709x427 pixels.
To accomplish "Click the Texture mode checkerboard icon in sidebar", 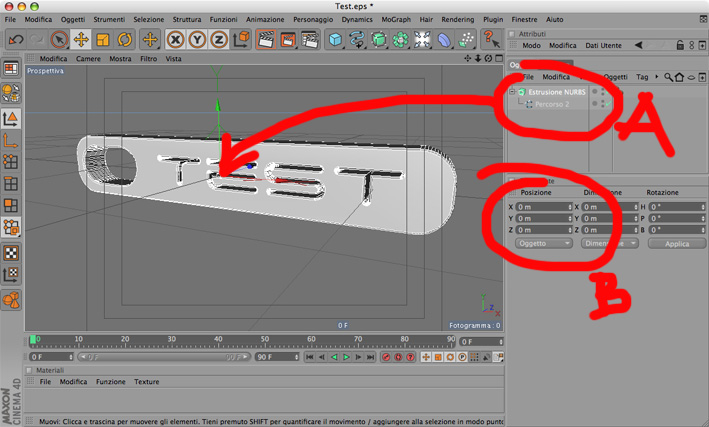I will tap(11, 253).
